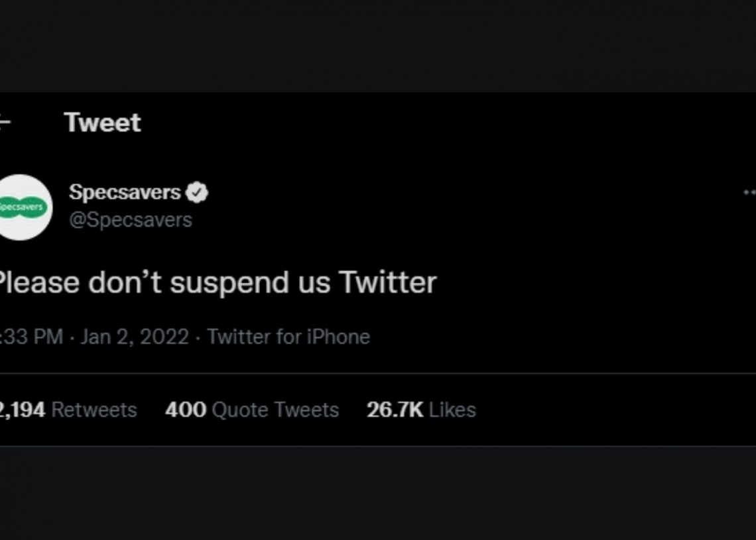Click the word Twitter in the tweet body
This screenshot has width=756, height=540.
(x=388, y=282)
